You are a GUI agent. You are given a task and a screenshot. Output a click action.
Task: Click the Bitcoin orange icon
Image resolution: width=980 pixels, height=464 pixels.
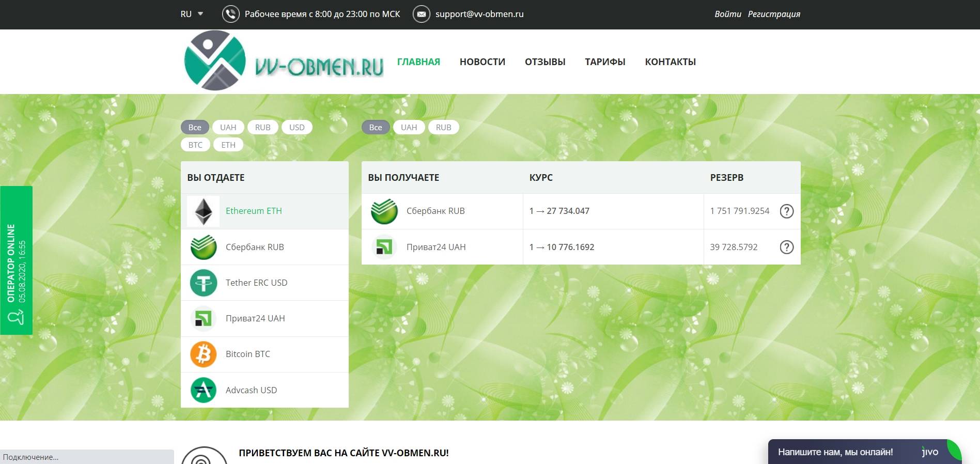203,354
